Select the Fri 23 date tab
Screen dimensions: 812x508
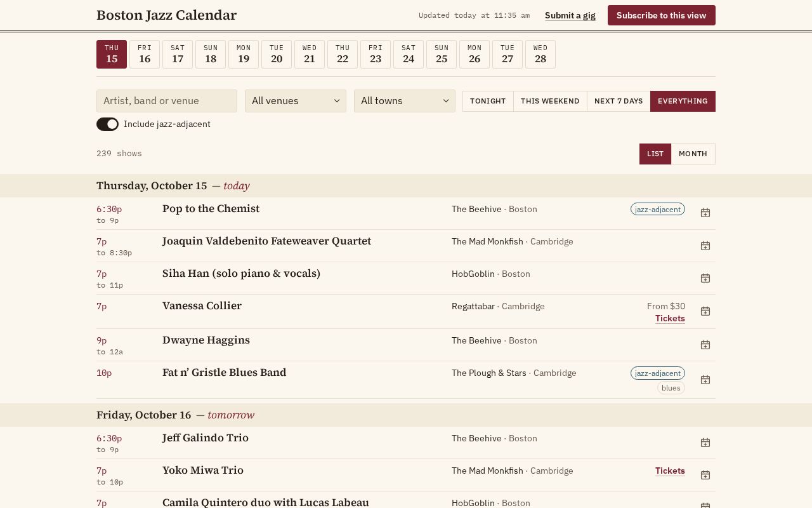(x=376, y=54)
